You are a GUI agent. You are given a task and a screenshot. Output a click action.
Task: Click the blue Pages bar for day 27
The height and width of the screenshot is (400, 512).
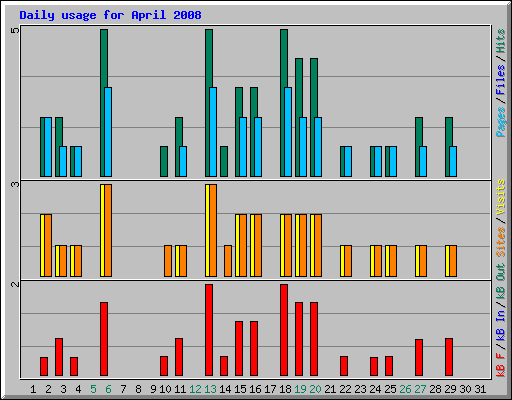pos(423,161)
